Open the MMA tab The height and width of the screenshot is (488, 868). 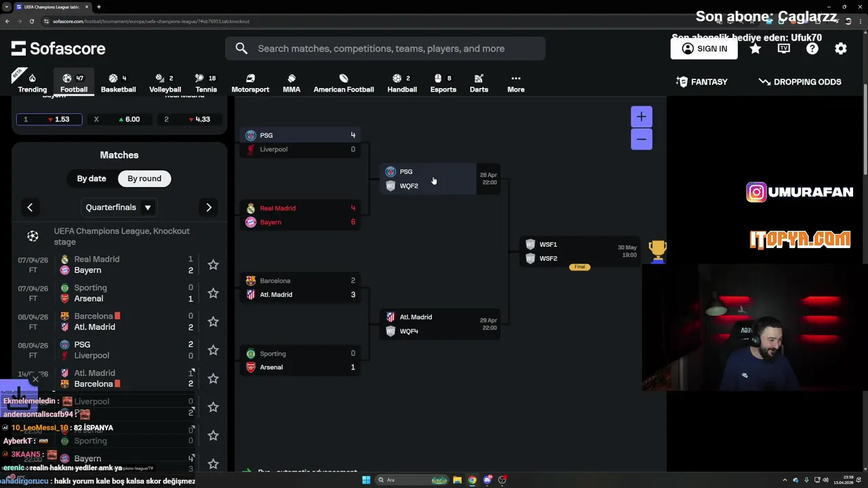(292, 83)
